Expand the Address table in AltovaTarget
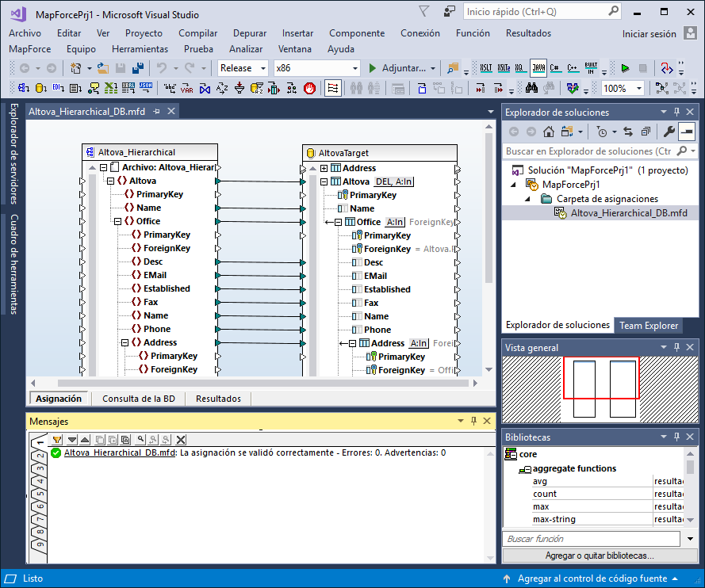This screenshot has height=588, width=705. (324, 168)
